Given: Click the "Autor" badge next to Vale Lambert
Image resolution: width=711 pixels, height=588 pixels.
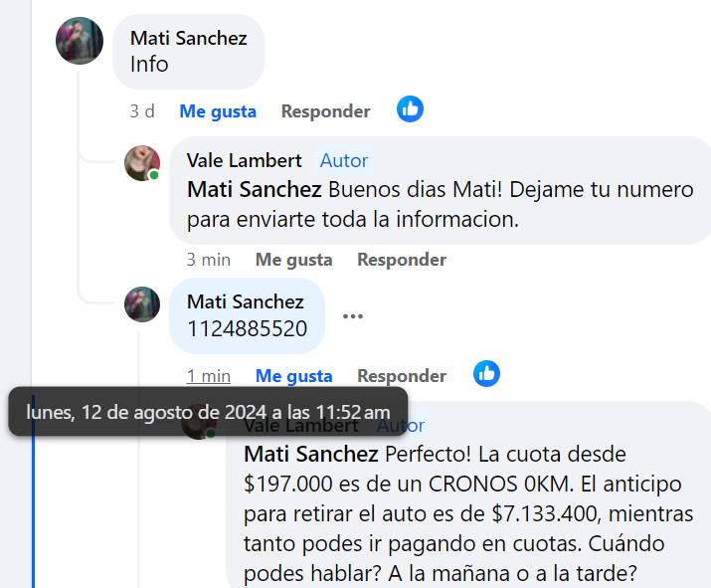Looking at the screenshot, I should tap(344, 160).
